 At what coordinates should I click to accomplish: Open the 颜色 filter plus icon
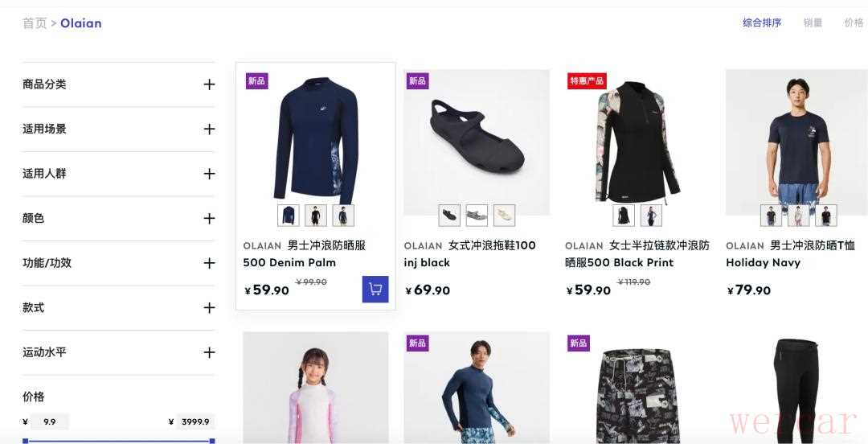click(209, 219)
